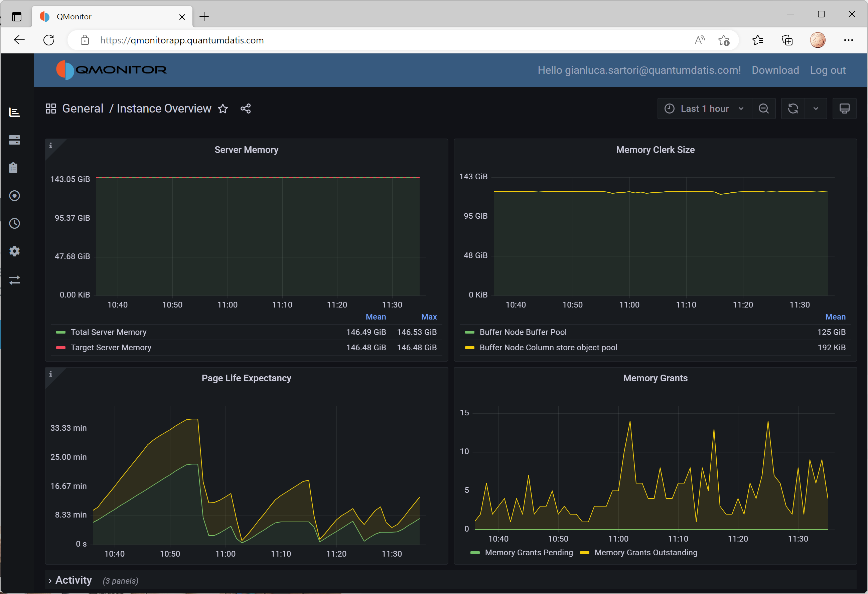Click the share dashboard icon
Screen dimensions: 868x594
[x=245, y=109]
